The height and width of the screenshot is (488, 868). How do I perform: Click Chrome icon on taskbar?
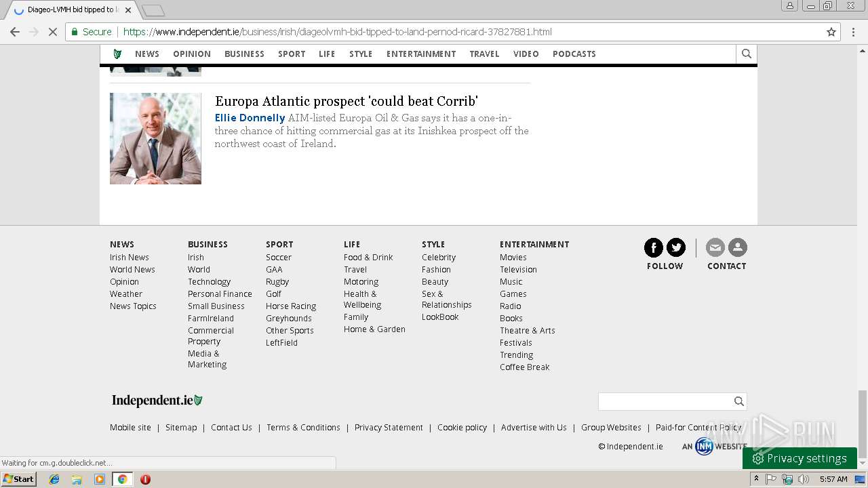point(122,479)
